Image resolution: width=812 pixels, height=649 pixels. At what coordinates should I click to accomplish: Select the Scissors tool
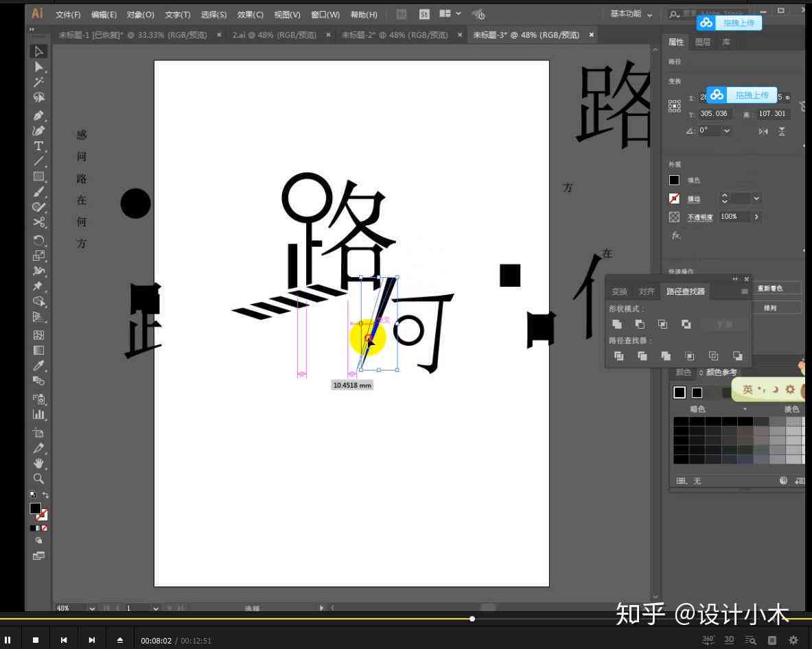coord(38,222)
